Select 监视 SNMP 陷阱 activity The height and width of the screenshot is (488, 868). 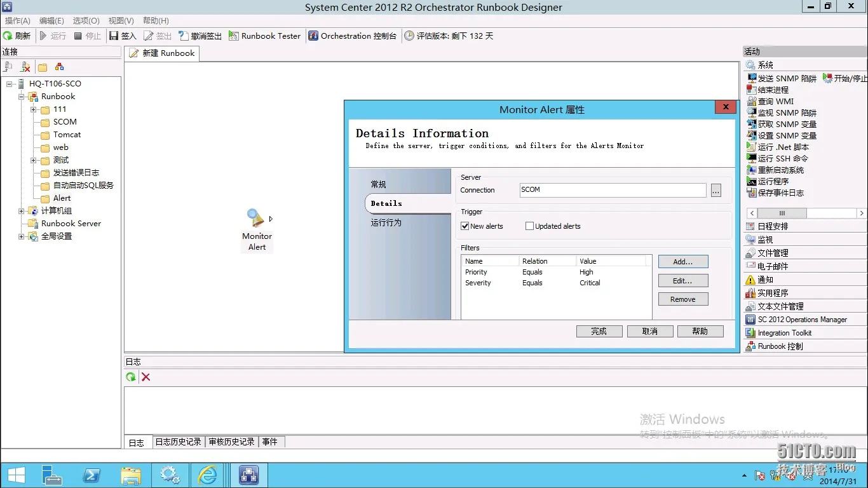(x=782, y=112)
